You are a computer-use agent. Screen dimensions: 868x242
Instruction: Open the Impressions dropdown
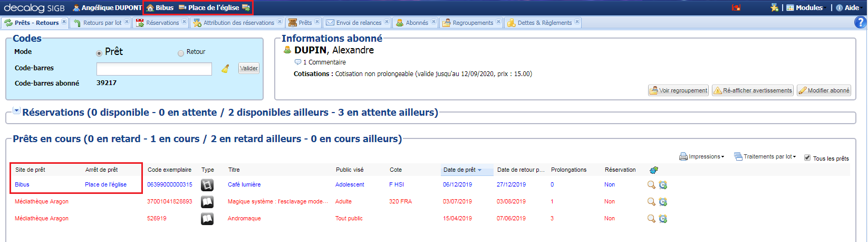click(x=701, y=156)
